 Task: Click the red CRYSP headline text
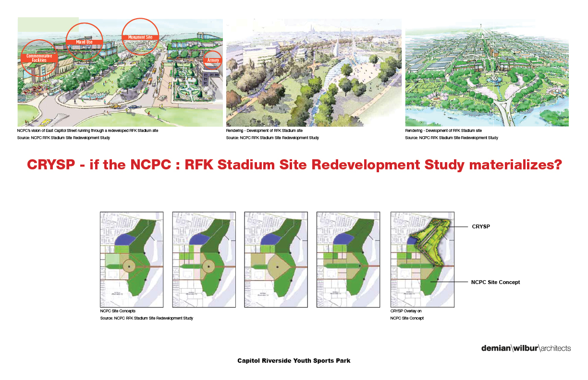(294, 165)
